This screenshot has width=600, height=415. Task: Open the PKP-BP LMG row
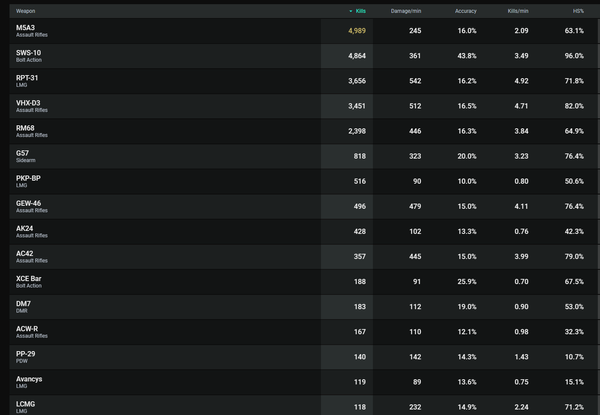coord(304,181)
